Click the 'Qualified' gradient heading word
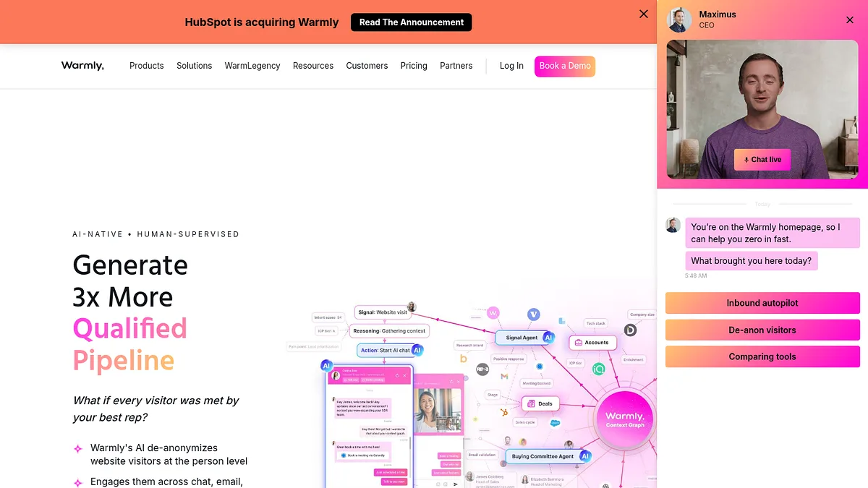Image resolution: width=868 pixels, height=488 pixels. [x=130, y=329]
